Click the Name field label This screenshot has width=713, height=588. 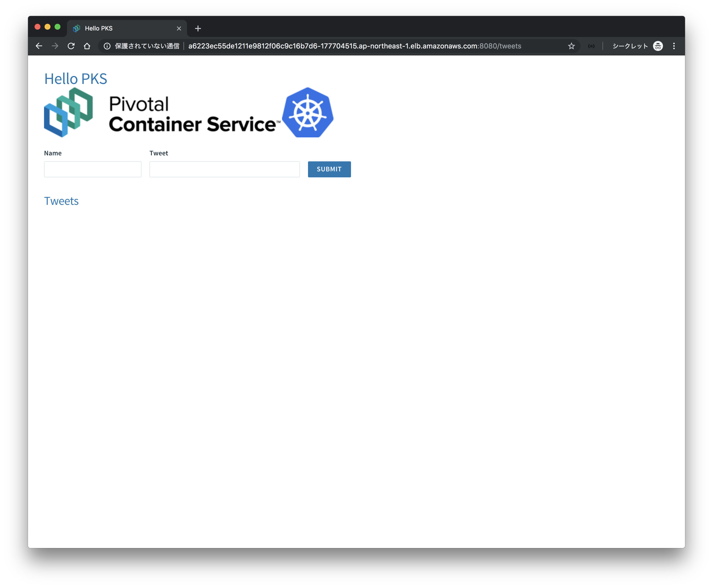(x=53, y=153)
